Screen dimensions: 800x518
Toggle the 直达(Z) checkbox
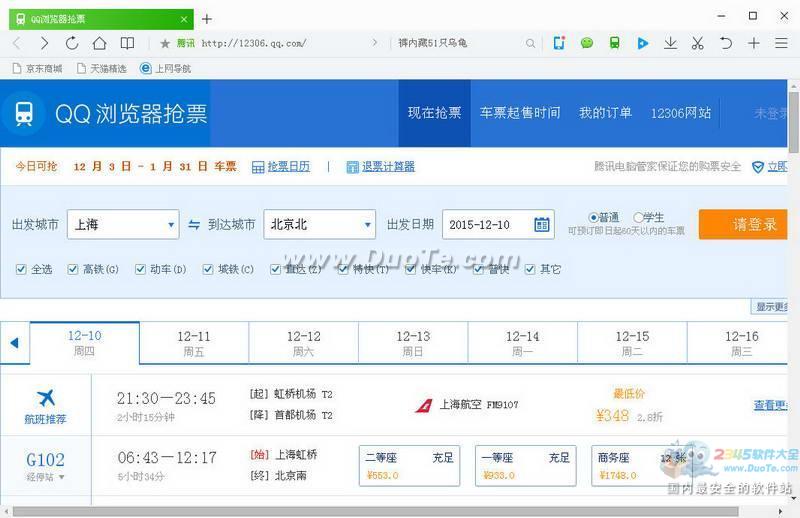pos(276,269)
